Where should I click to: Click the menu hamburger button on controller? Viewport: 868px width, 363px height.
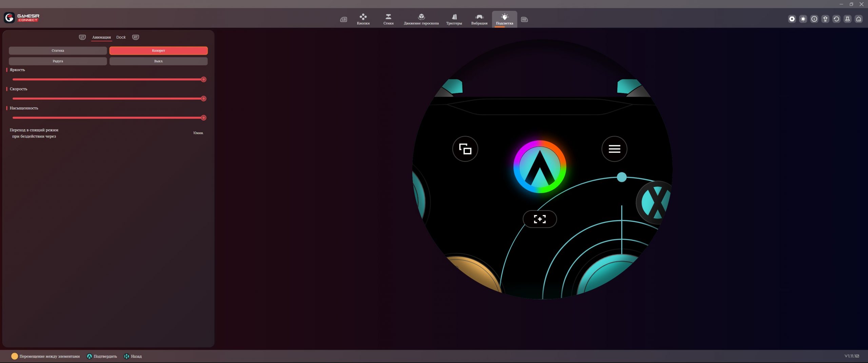coord(614,149)
